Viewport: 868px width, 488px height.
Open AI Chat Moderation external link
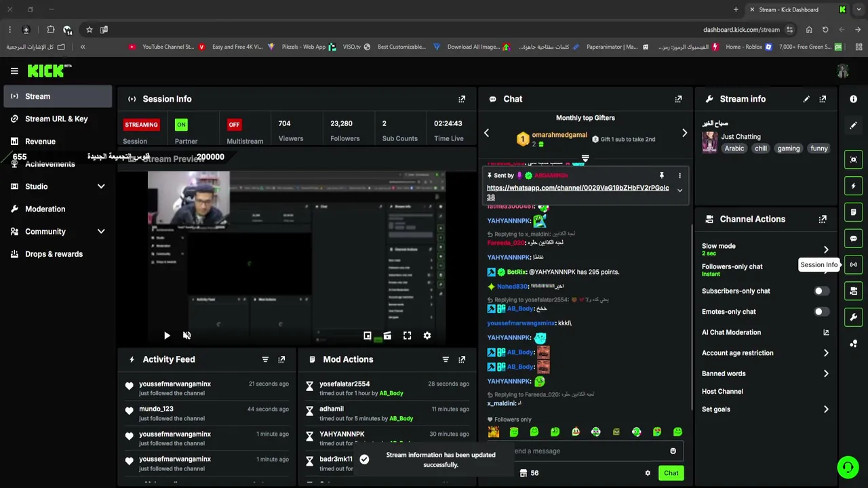click(826, 332)
